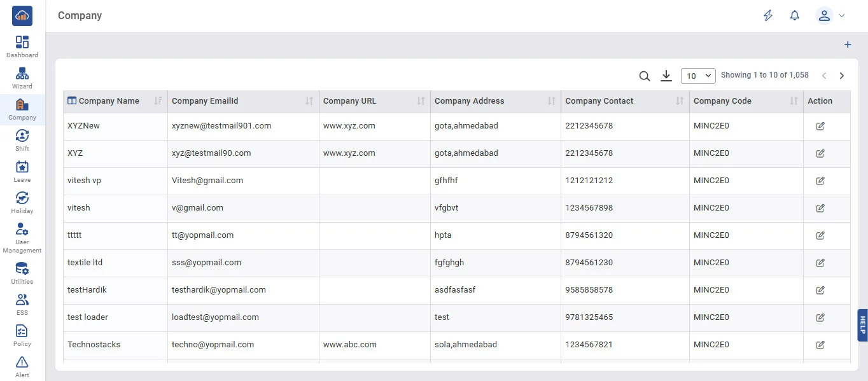Screen dimensions: 868x381
Task: Download the company list using the download icon
Action: pos(666,76)
